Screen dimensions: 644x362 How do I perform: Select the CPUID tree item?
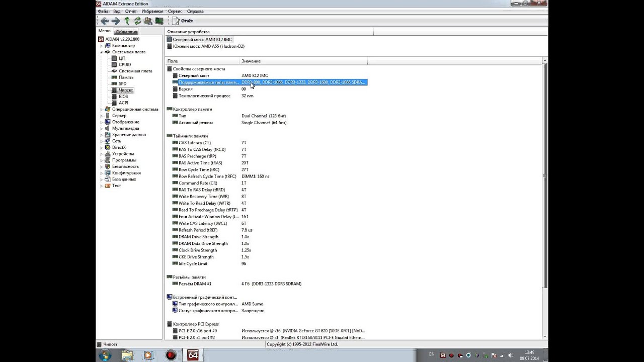[x=125, y=64]
